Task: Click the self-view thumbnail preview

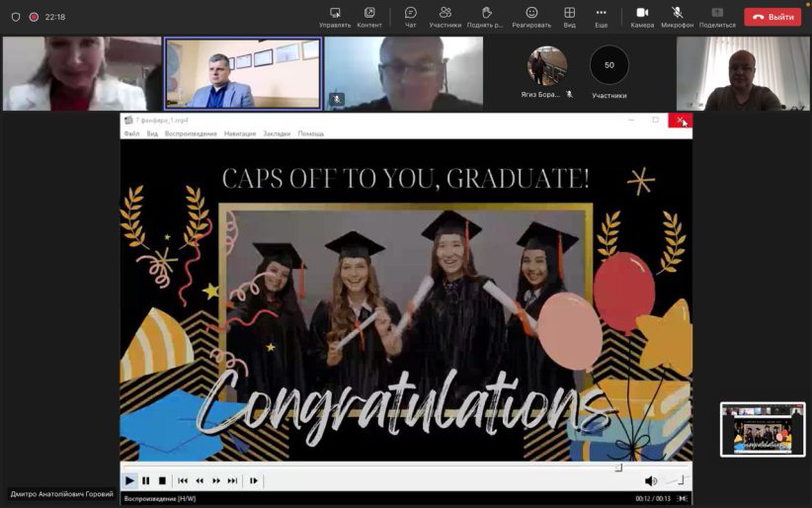Action: 763,429
